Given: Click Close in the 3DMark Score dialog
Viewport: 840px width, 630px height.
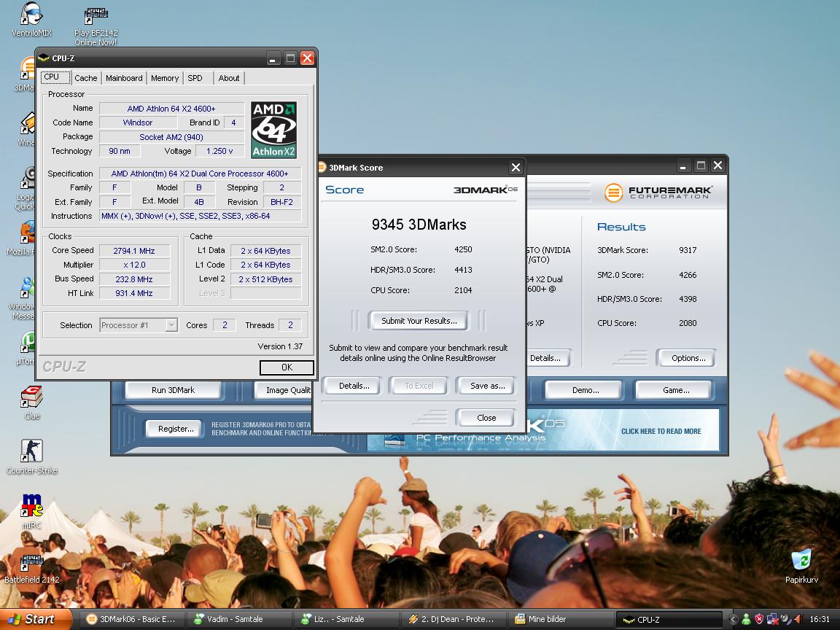Looking at the screenshot, I should pyautogui.click(x=486, y=418).
